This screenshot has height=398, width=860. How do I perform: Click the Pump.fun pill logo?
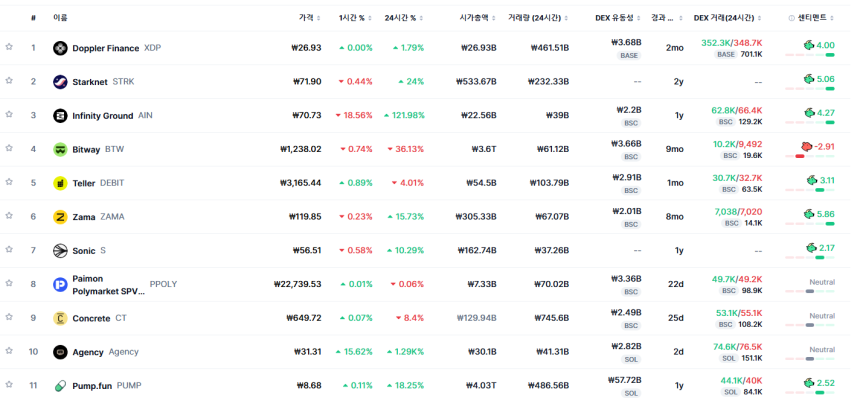coord(60,386)
